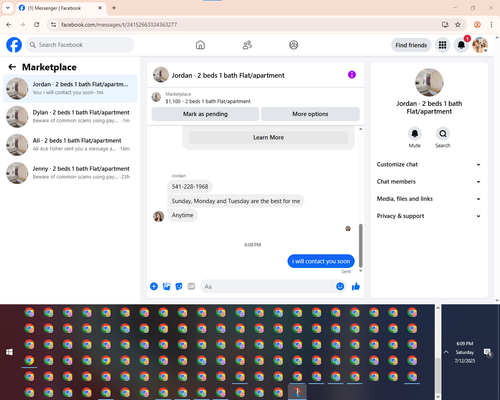Click the Chrome profile avatar icon
This screenshot has width=500, height=400.
[x=477, y=24]
